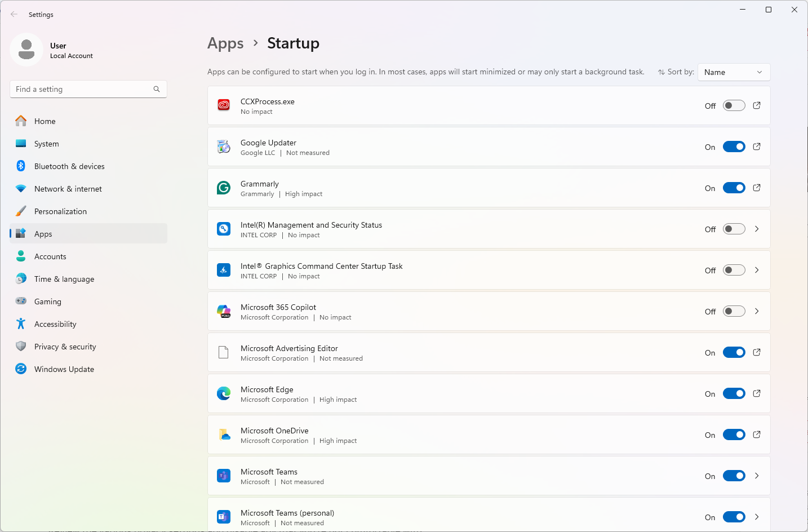Expand Microsoft Teams (personal) chevron
This screenshot has width=808, height=532.
757,517
